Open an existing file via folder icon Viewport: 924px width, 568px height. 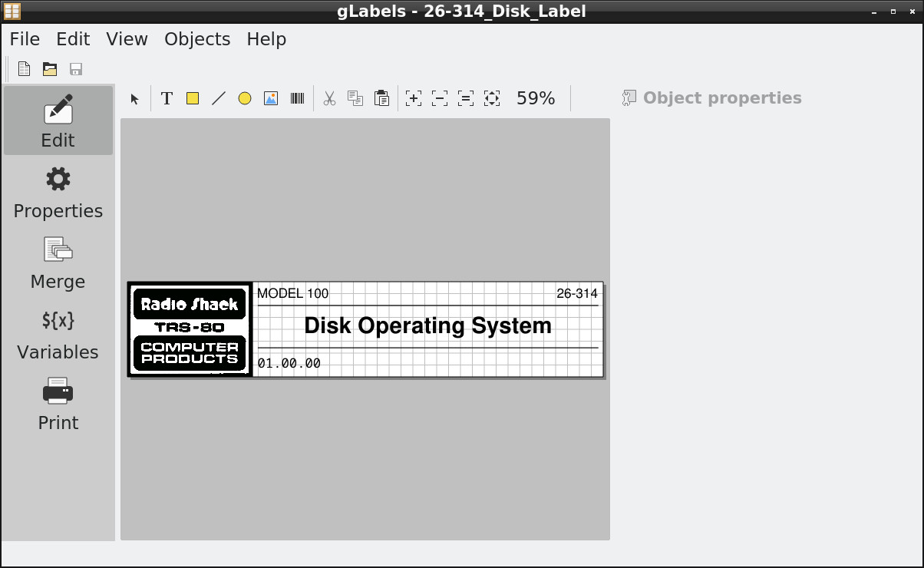[x=50, y=69]
